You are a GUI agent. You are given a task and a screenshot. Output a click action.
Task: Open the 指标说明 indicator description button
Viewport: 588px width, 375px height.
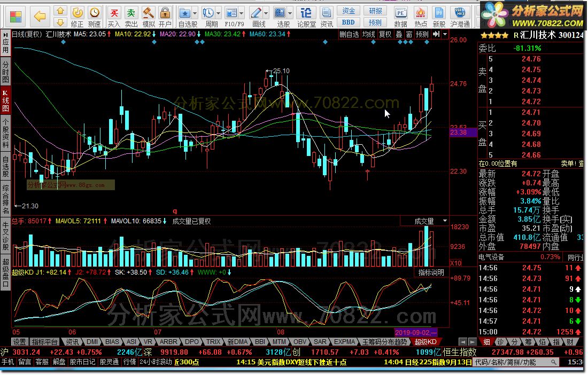pos(431,272)
